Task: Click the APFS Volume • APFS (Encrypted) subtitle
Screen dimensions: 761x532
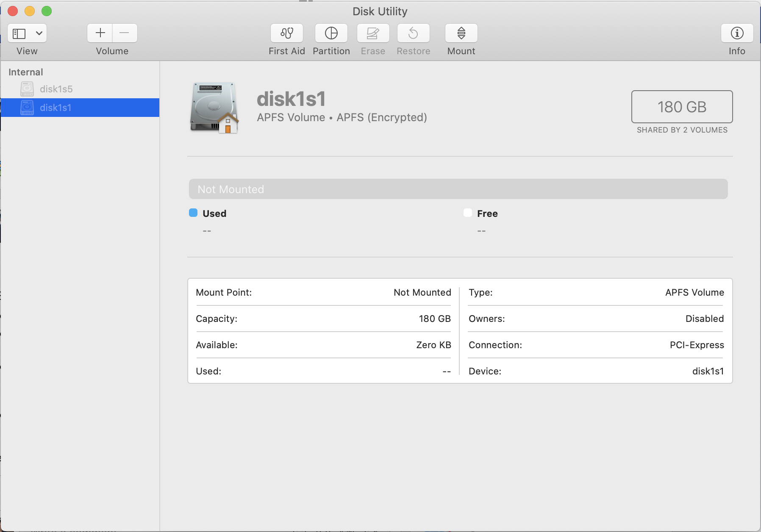Action: [x=342, y=117]
